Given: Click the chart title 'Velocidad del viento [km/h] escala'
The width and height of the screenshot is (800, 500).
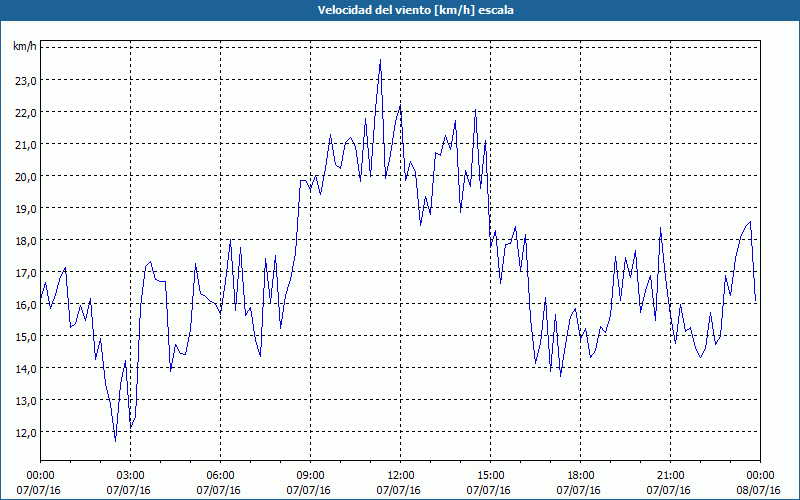Looking at the screenshot, I should 415,10.
